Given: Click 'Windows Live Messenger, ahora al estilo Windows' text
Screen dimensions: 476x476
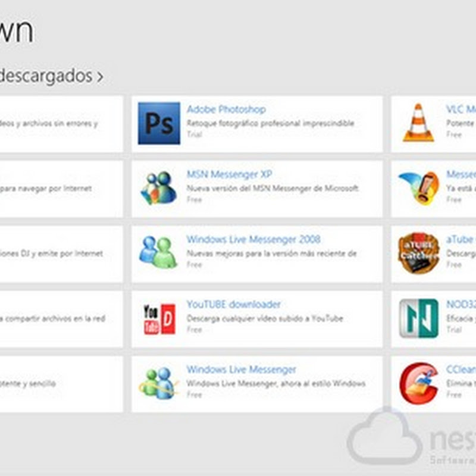Looking at the screenshot, I should point(276,383).
